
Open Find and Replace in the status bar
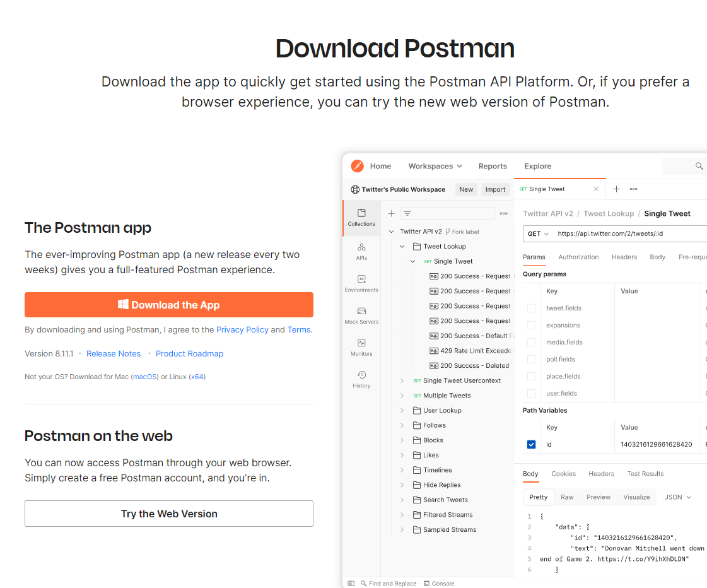pyautogui.click(x=389, y=584)
